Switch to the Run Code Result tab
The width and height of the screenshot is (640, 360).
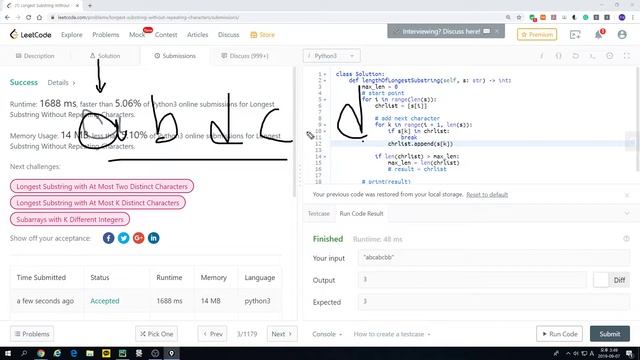(x=361, y=213)
